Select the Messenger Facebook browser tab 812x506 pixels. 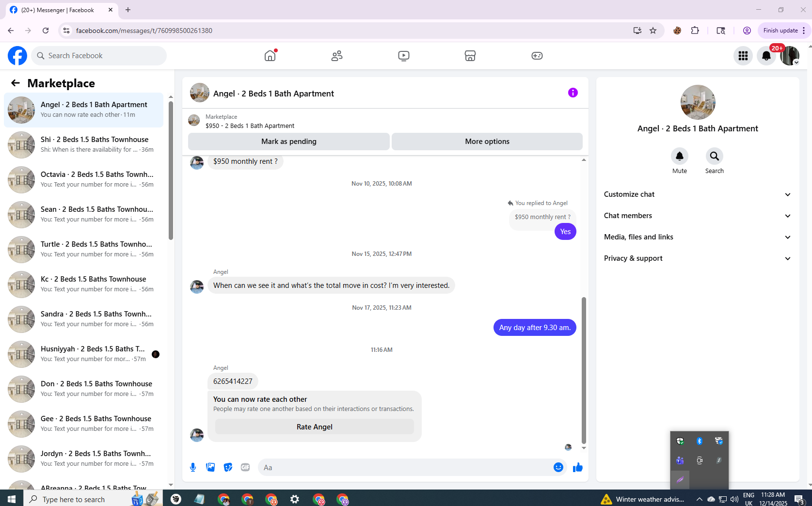pyautogui.click(x=61, y=10)
